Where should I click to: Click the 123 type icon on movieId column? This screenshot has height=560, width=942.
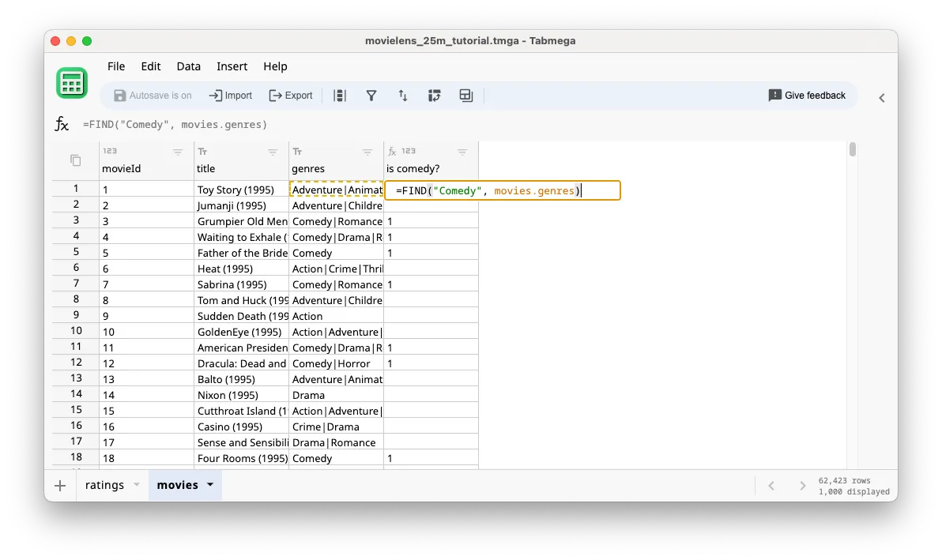[108, 149]
